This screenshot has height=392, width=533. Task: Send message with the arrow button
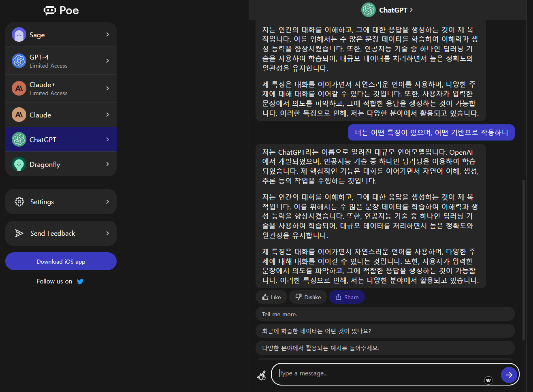point(509,375)
